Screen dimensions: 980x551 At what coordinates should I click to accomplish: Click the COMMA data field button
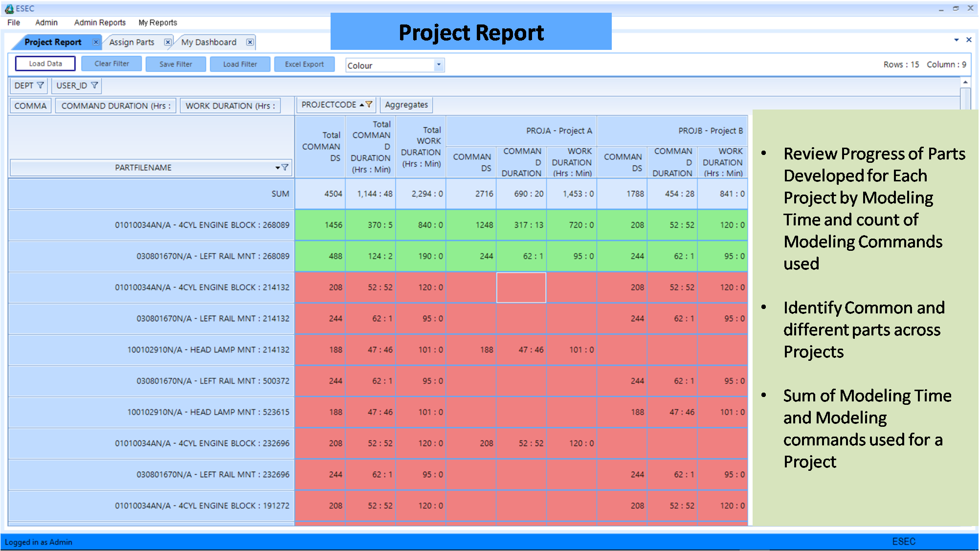tap(30, 106)
